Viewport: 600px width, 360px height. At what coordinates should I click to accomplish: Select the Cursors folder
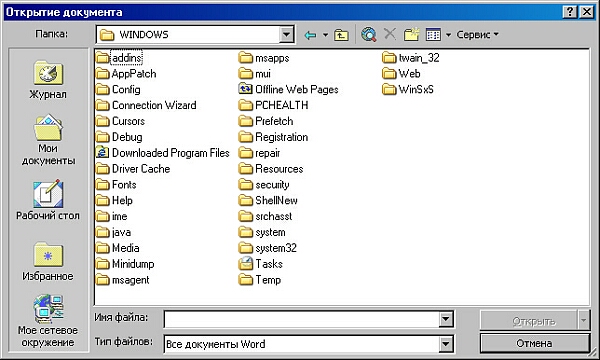coord(120,121)
